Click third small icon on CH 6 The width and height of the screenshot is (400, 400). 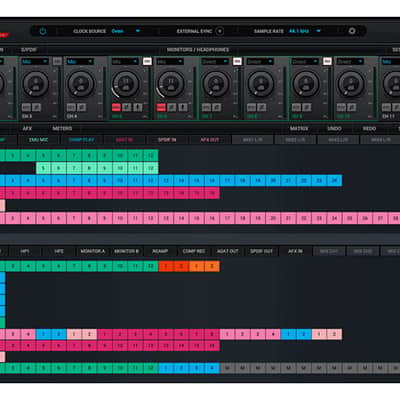tap(183, 107)
